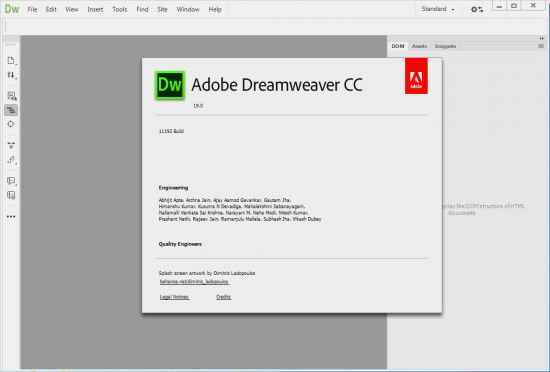Click the Open Documents icon in left toolbar
The width and height of the screenshot is (550, 372).
point(11,61)
